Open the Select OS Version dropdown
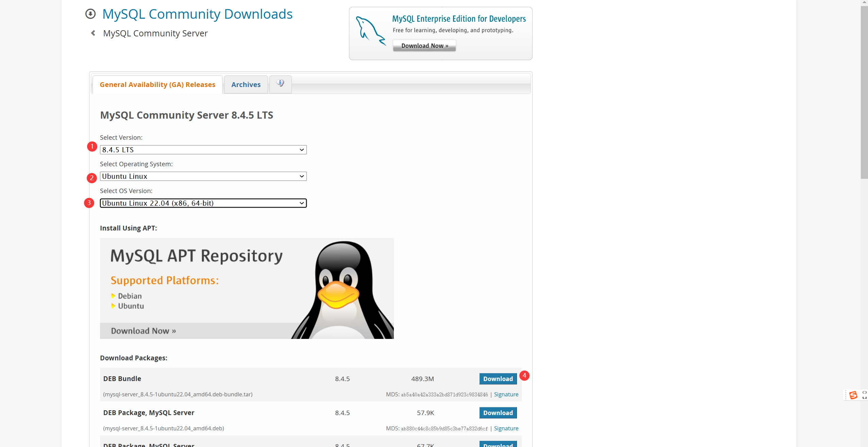Screen dimensions: 868x447 [203, 203]
